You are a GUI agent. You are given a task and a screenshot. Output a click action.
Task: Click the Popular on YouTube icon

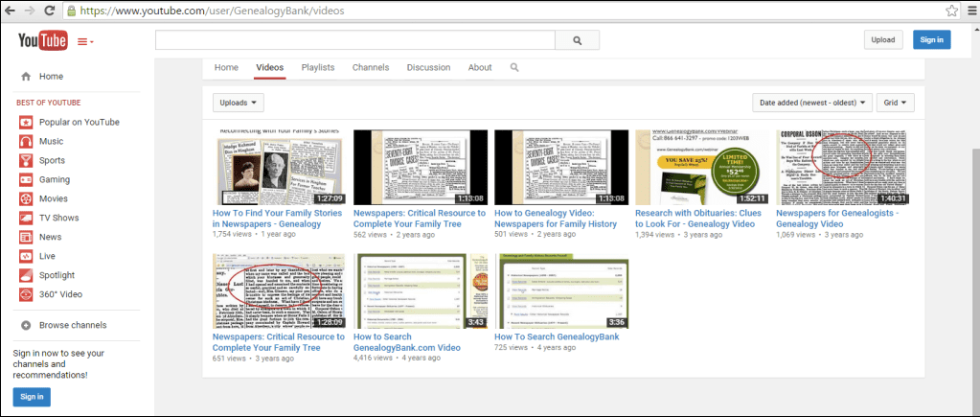(x=26, y=122)
